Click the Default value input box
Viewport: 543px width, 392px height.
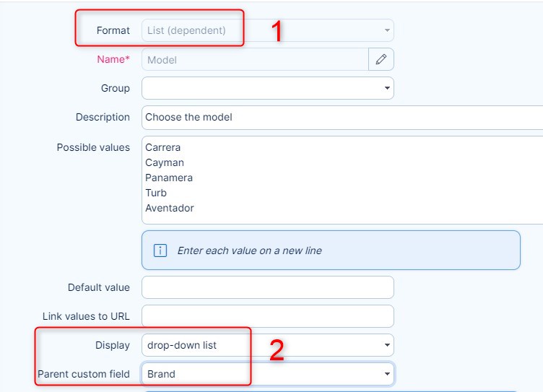tap(267, 287)
